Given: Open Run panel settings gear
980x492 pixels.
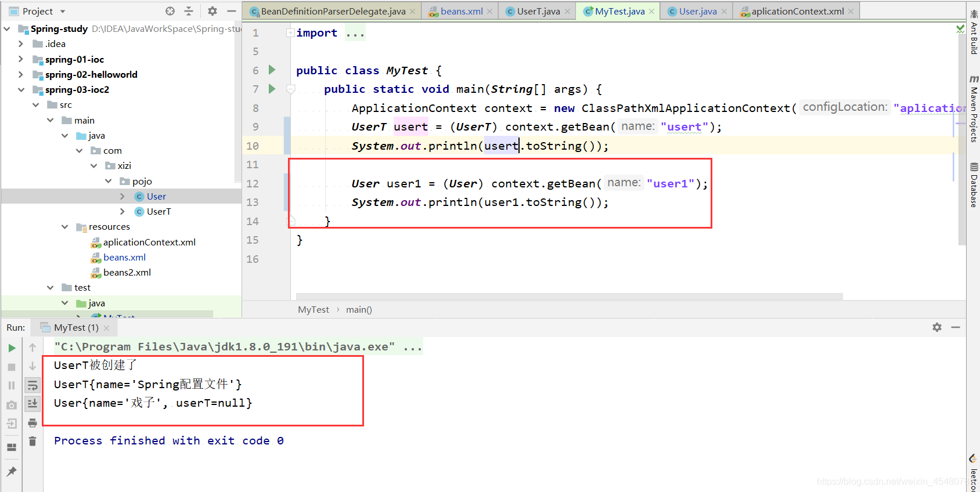Looking at the screenshot, I should pyautogui.click(x=937, y=327).
